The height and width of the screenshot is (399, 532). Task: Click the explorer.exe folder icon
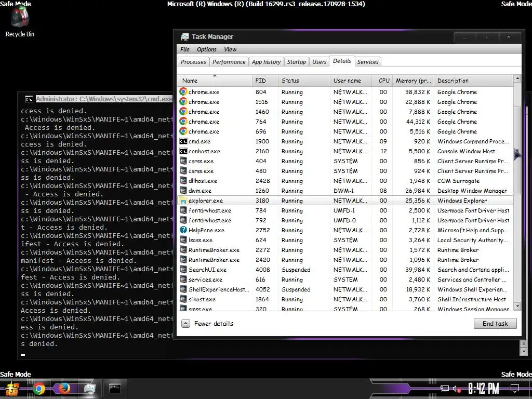tap(183, 201)
